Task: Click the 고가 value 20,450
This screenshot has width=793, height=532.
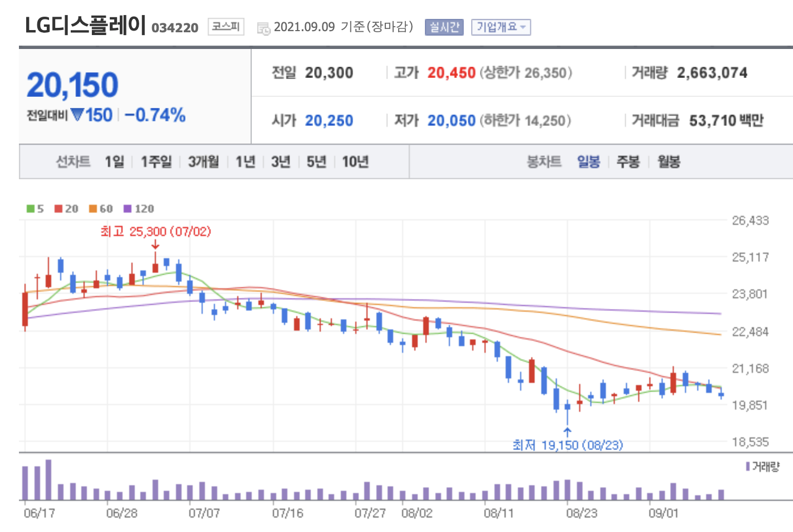Action: click(x=451, y=73)
